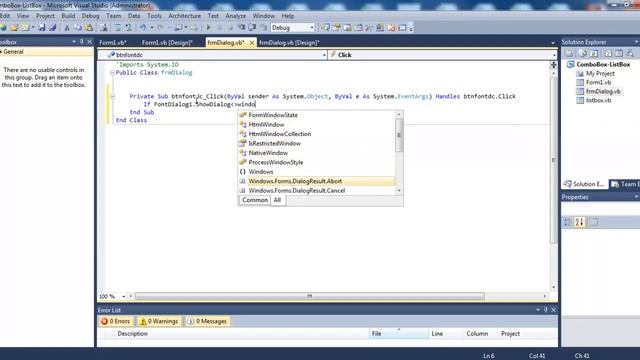The width and height of the screenshot is (640, 360).
Task: Toggle the 0 Warnings filter button
Action: [159, 321]
